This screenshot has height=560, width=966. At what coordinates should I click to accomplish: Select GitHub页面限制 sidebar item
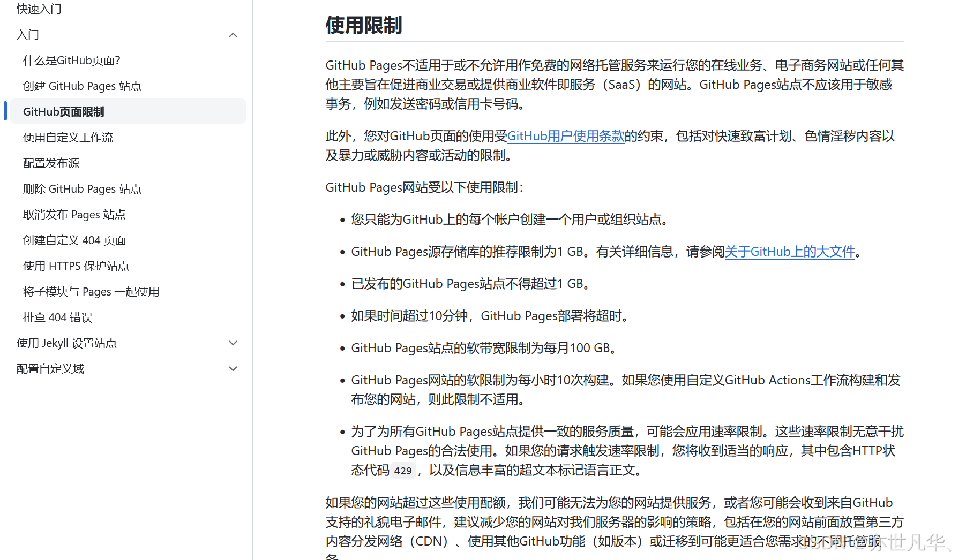tap(128, 111)
